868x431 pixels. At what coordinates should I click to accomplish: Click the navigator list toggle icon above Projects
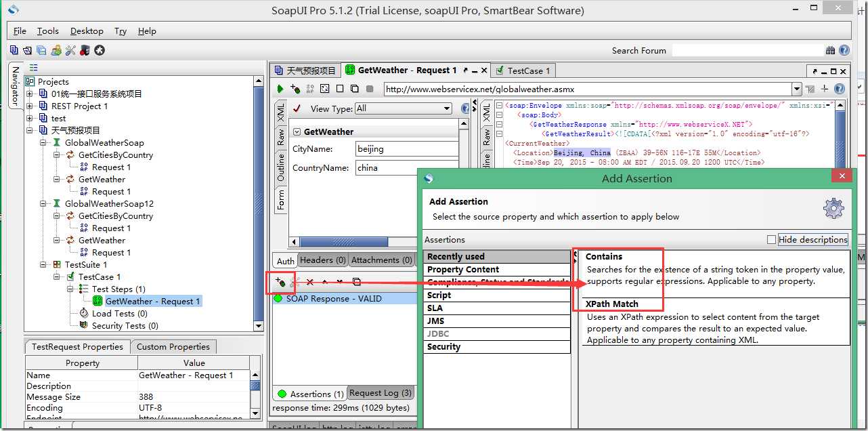(x=33, y=68)
